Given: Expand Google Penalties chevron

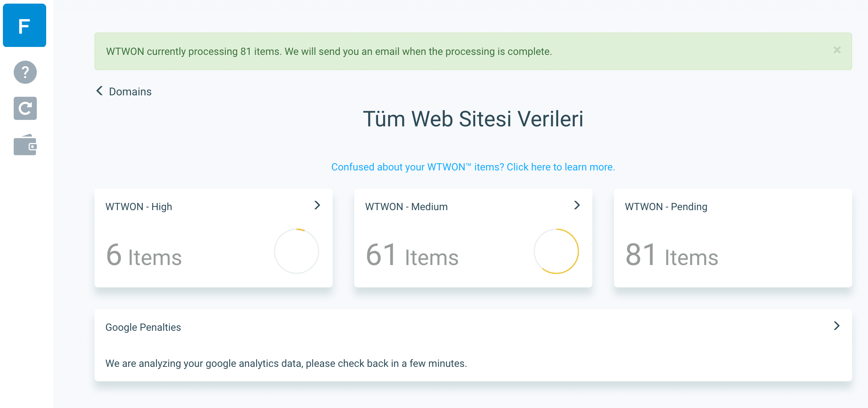Looking at the screenshot, I should click(x=837, y=326).
